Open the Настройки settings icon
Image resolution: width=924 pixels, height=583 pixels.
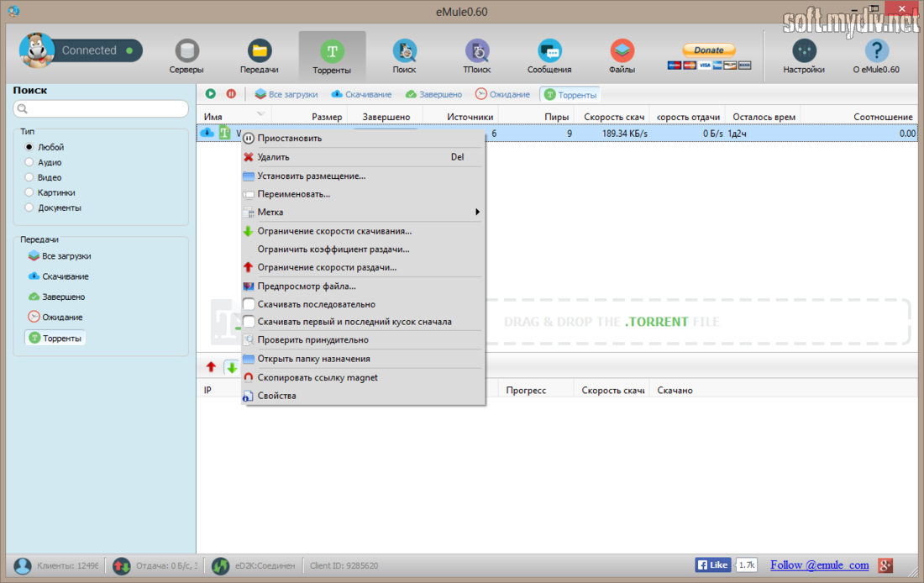point(804,51)
